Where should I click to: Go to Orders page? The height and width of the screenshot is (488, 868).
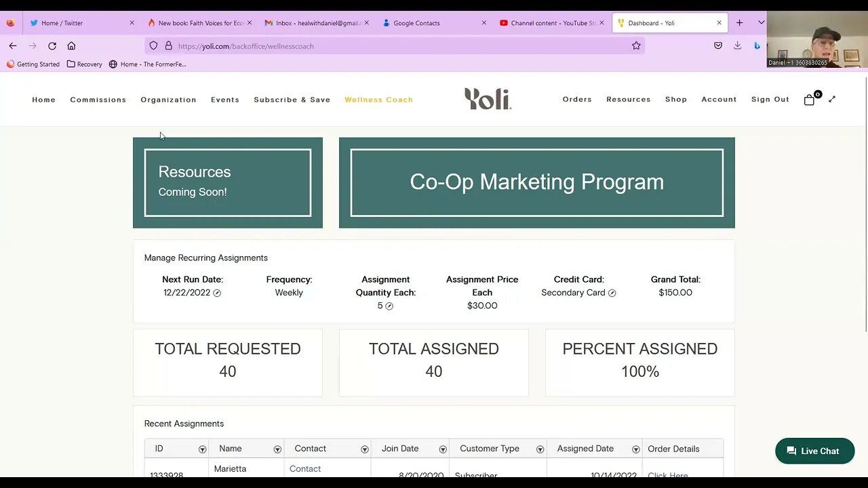point(577,99)
